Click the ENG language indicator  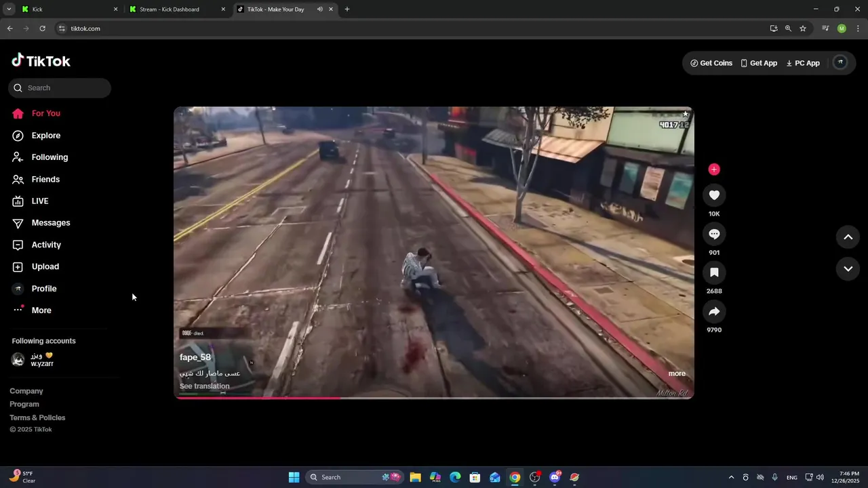pos(792,478)
